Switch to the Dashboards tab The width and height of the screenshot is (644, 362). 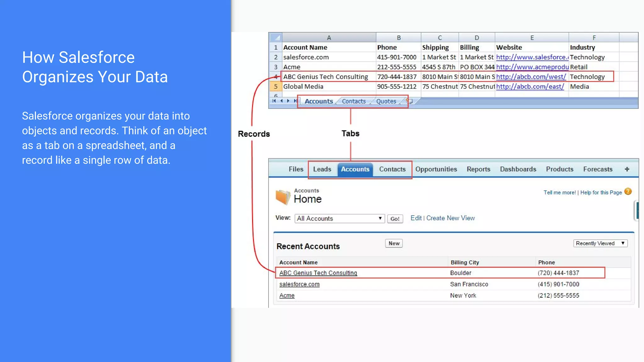(x=518, y=169)
